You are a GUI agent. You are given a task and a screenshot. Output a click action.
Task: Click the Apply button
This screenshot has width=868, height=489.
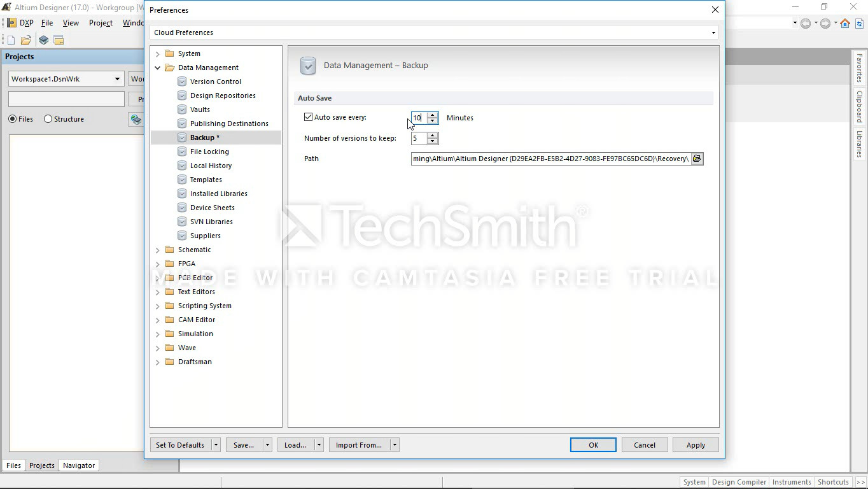[695, 445]
